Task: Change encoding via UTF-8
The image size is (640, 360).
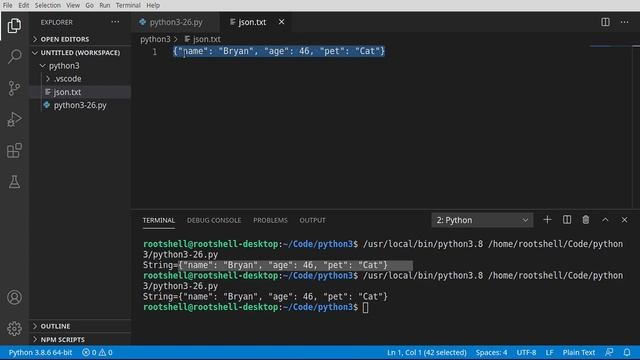Action: click(x=526, y=352)
